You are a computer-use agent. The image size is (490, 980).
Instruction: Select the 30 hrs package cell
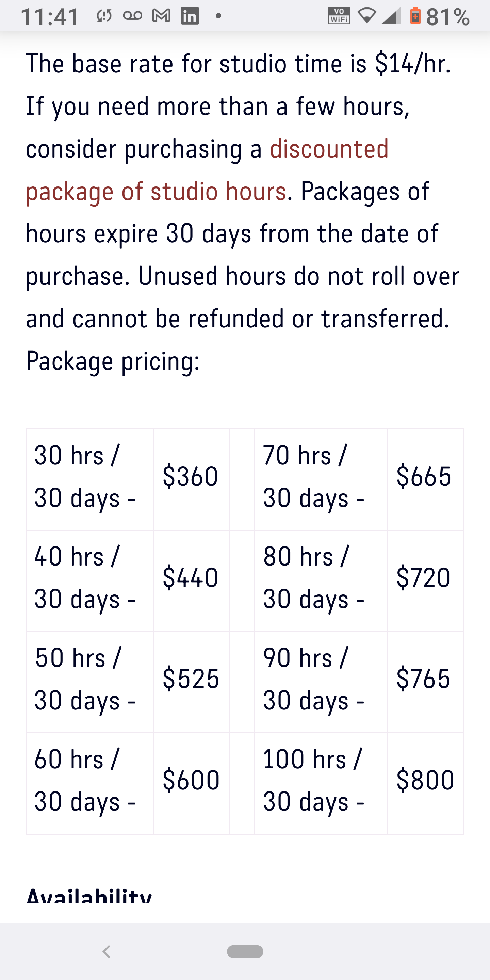(x=90, y=479)
